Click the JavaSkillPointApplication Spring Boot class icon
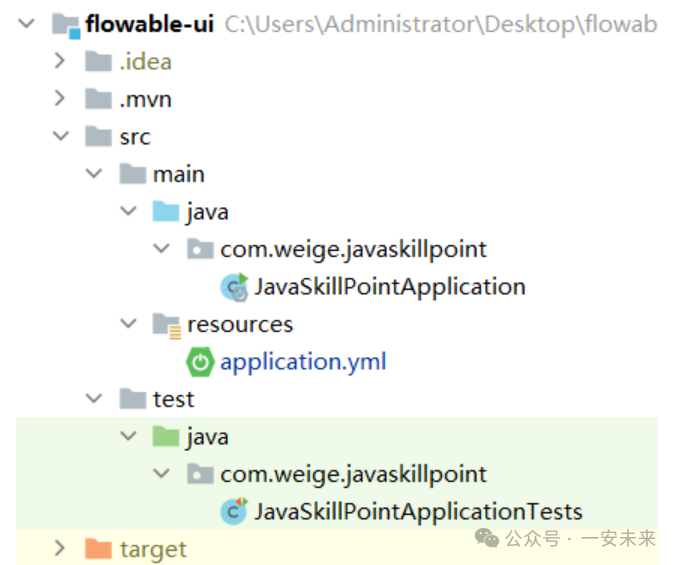This screenshot has width=677, height=565. [x=234, y=287]
